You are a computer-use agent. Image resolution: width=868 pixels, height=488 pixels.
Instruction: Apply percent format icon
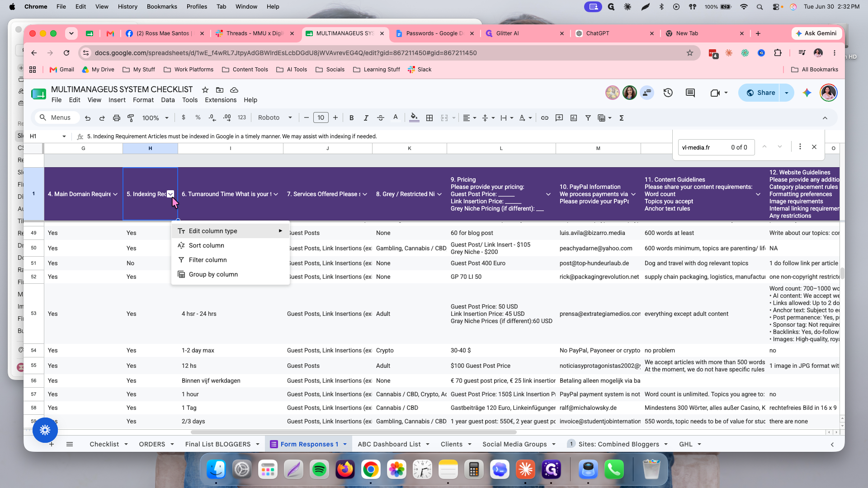point(198,117)
